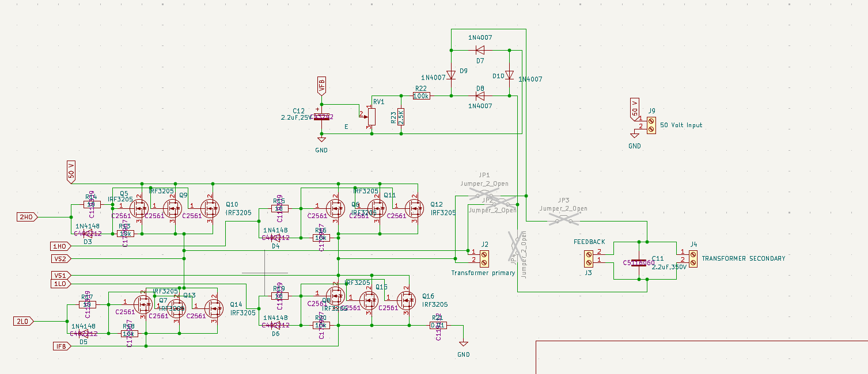Select MOSFET Q12 symbol
Viewport: 868px width, 374px height.
415,208
